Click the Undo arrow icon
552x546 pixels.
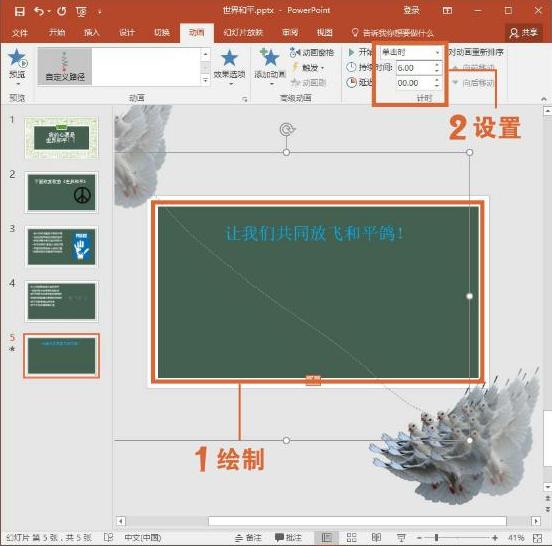pyautogui.click(x=39, y=11)
